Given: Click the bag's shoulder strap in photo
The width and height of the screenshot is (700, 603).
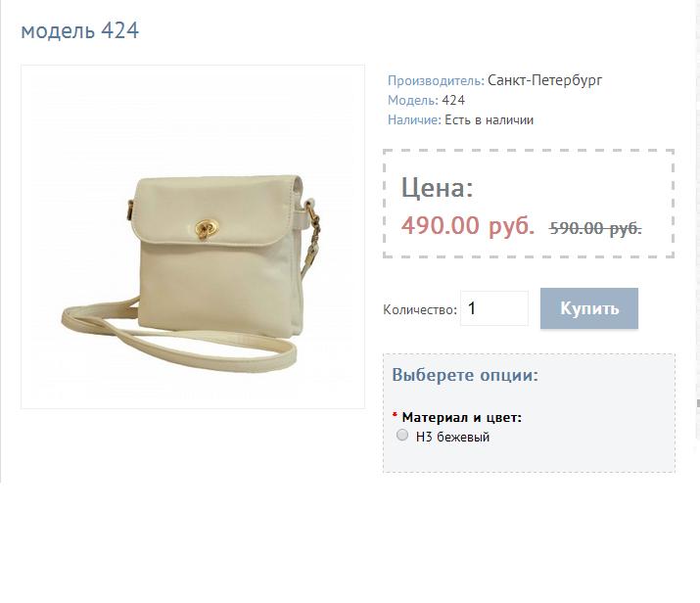Looking at the screenshot, I should 178,344.
